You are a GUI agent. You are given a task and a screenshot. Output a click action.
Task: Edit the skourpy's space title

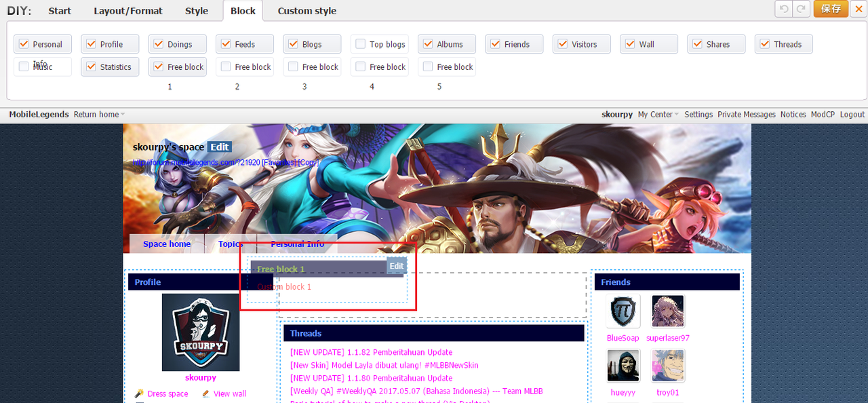220,147
